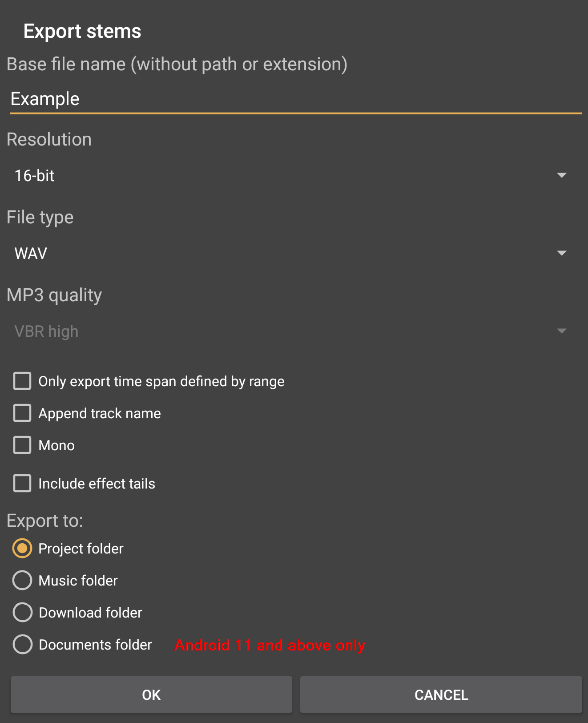Click the MP3 quality dropdown arrow
The height and width of the screenshot is (723, 588).
[562, 331]
